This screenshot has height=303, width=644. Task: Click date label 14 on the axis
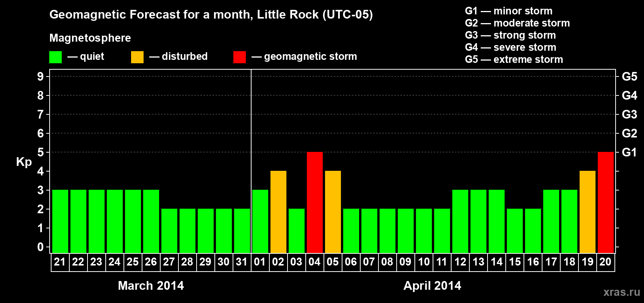point(496,262)
